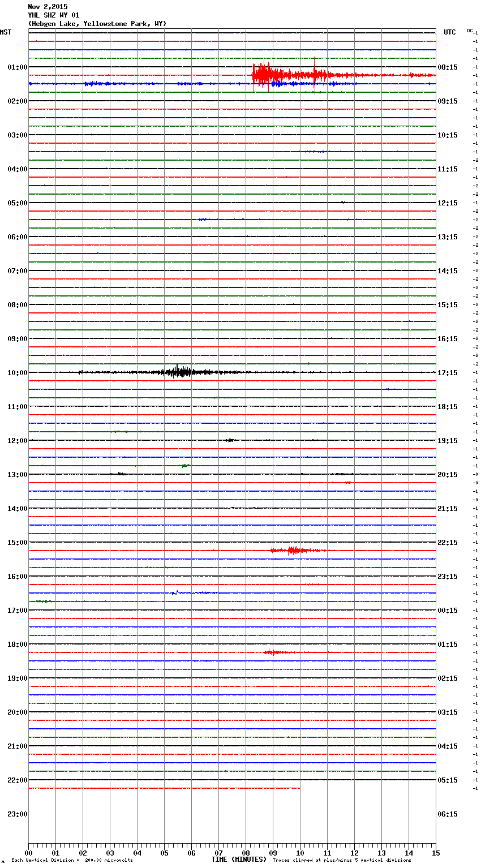Click the 14:15 UTC time label
Viewport: 481px width, 868px height.
448,271
